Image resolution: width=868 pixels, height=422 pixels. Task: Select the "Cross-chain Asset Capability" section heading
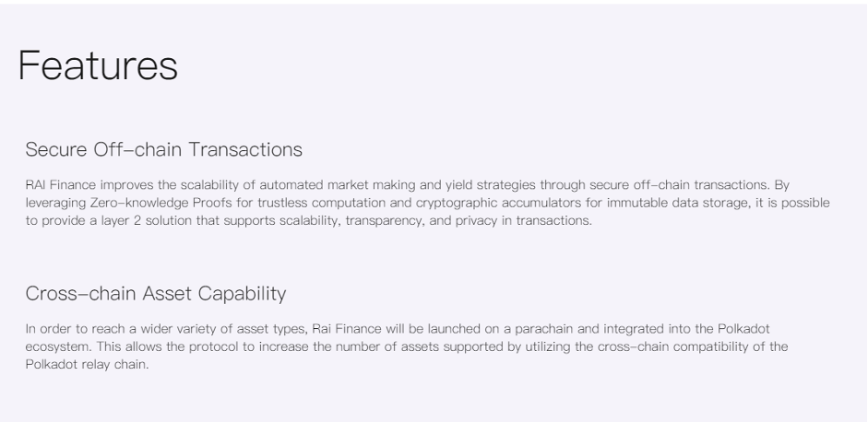(156, 293)
